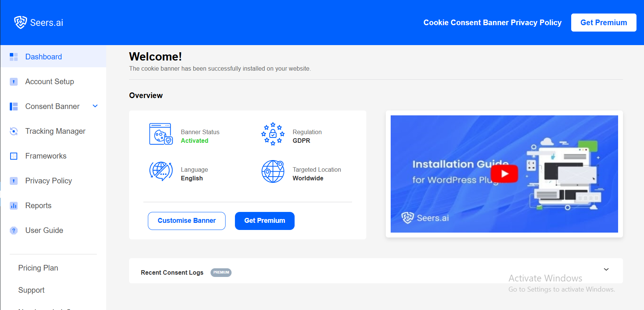This screenshot has height=310, width=644.
Task: Click the User Guide question mark icon
Action: [14, 230]
